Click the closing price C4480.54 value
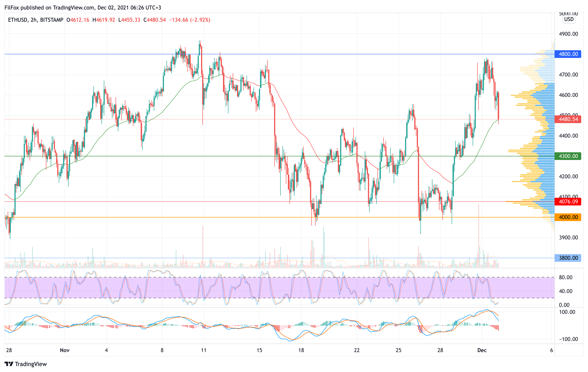588x372 pixels. click(x=154, y=20)
